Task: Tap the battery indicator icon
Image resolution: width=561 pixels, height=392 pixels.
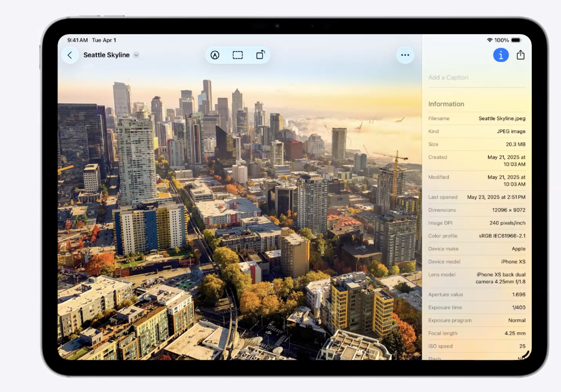Action: coord(516,40)
